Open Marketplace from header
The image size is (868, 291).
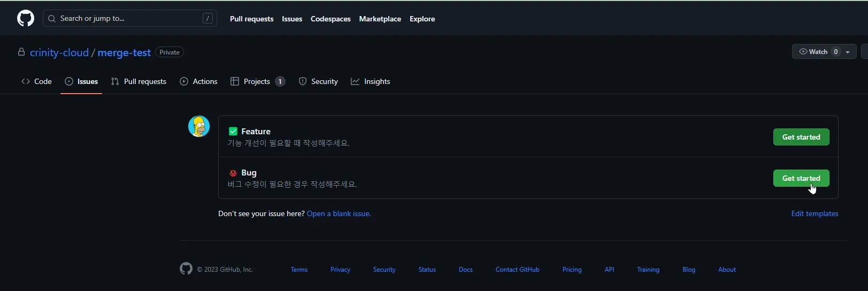pos(380,19)
